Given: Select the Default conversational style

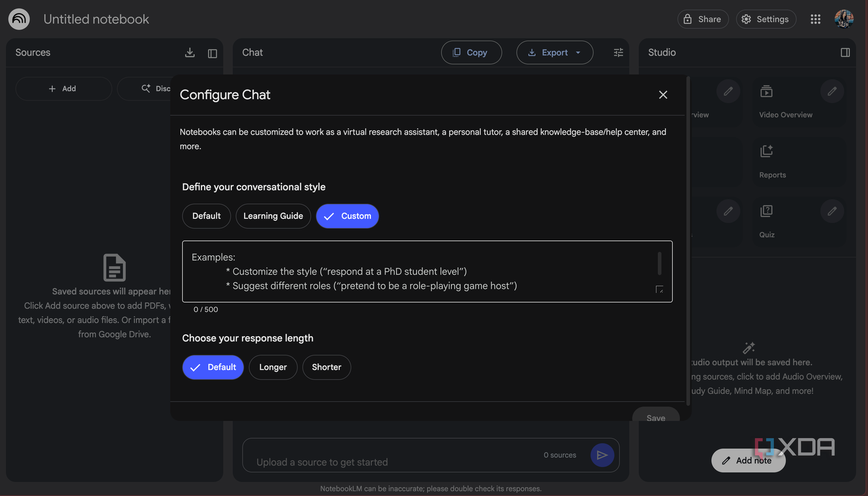Looking at the screenshot, I should tap(206, 216).
